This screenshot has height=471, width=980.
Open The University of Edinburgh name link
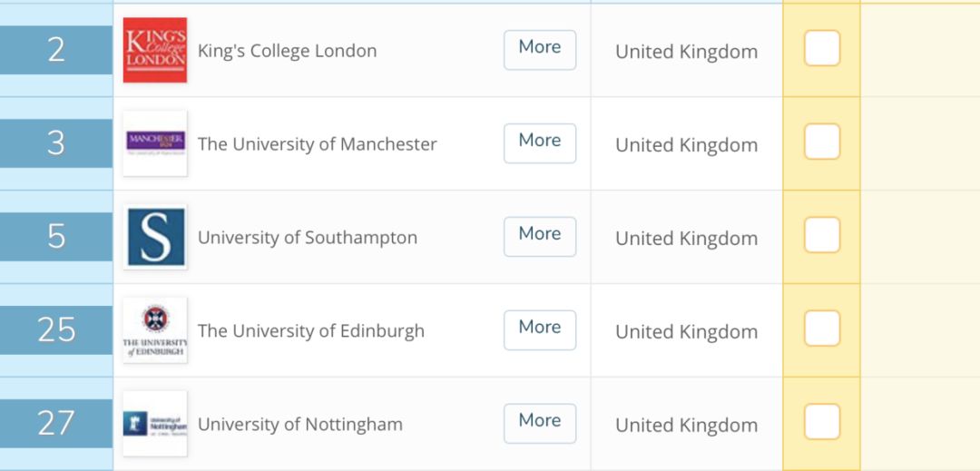[x=311, y=331]
